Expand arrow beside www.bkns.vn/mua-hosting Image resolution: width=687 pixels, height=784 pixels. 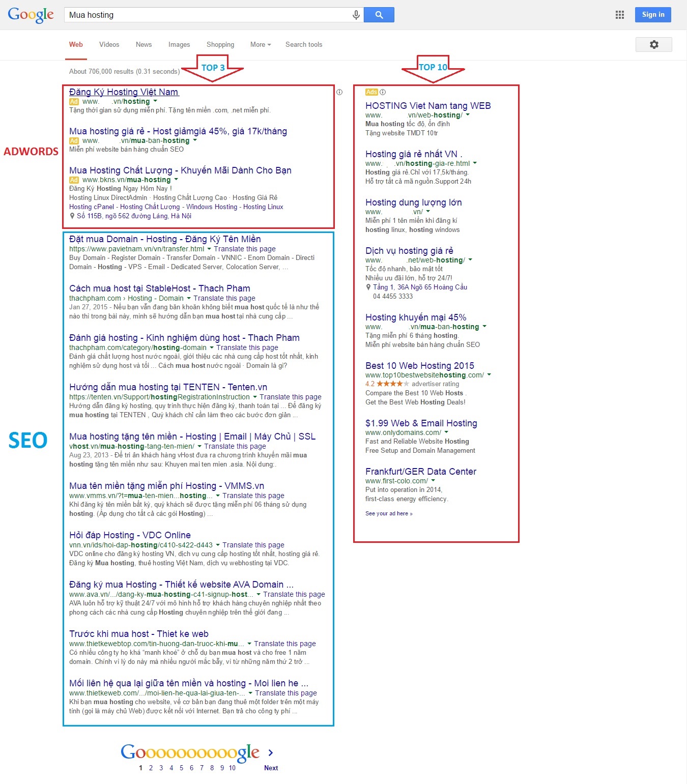[176, 180]
